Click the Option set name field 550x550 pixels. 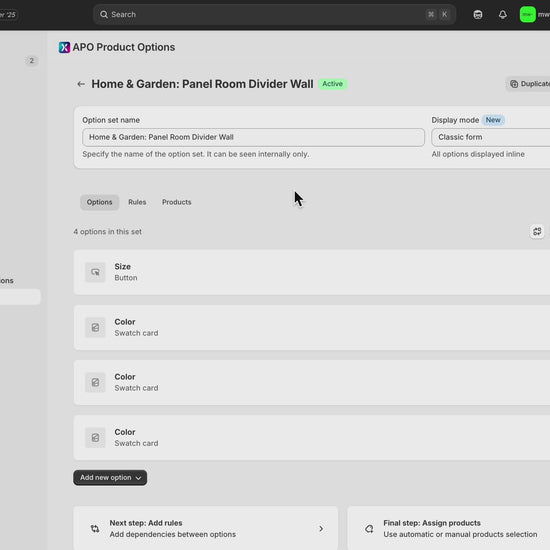click(x=253, y=137)
